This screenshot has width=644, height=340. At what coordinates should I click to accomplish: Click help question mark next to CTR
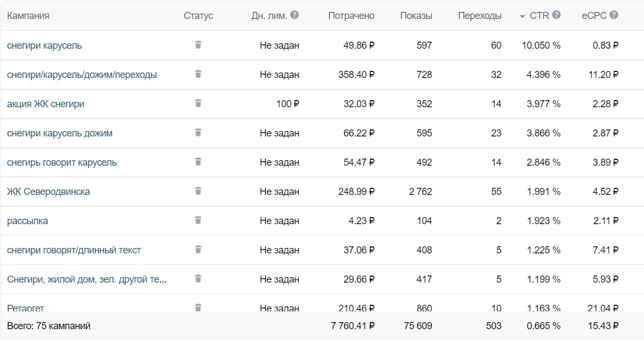(556, 15)
